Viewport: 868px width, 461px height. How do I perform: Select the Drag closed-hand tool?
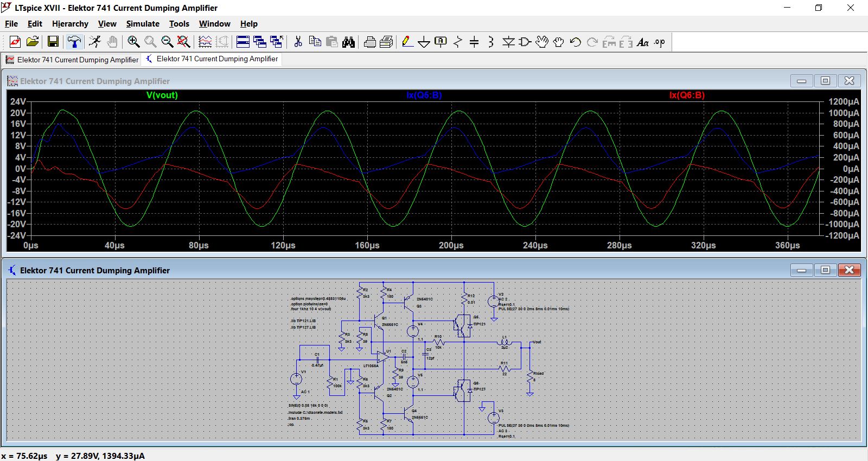(558, 42)
